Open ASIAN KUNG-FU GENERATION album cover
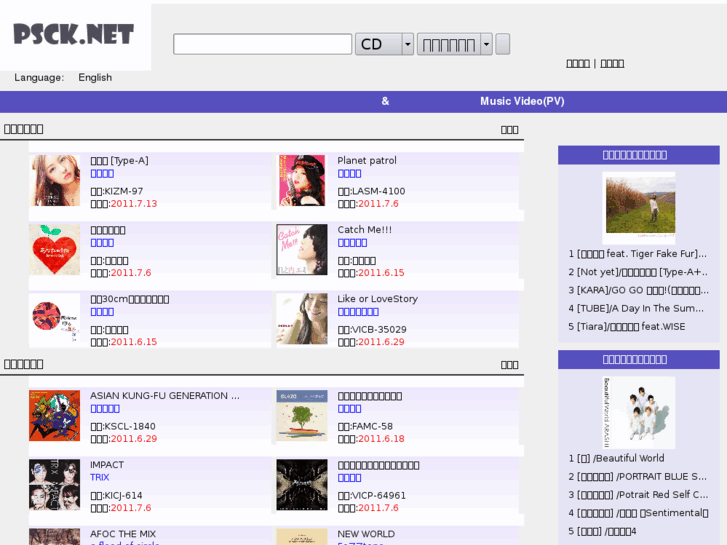The height and width of the screenshot is (545, 727). tap(55, 416)
